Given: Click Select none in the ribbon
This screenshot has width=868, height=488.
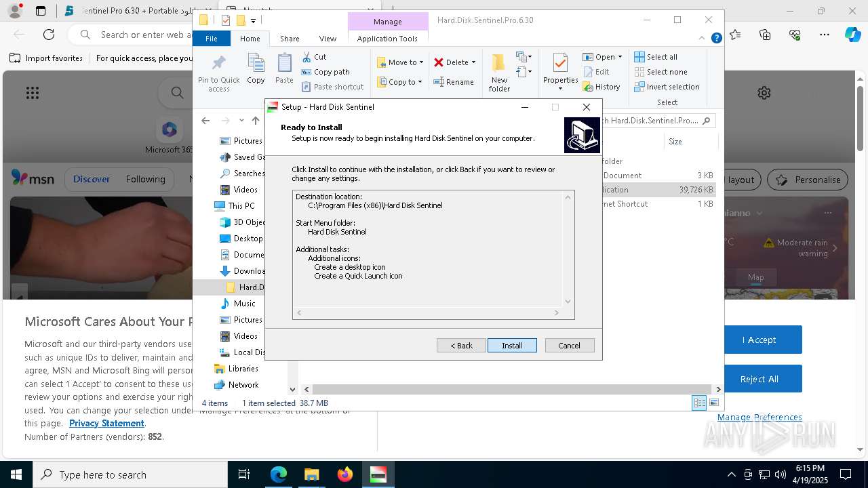Looking at the screenshot, I should click(661, 72).
